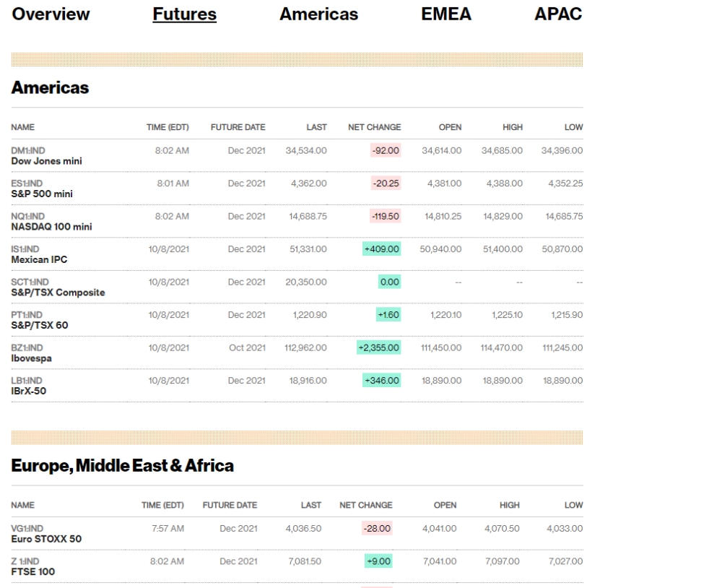Screen dimensions: 722x588
Task: Click NASDAQ open value 14,810.25
Action: pyautogui.click(x=443, y=217)
